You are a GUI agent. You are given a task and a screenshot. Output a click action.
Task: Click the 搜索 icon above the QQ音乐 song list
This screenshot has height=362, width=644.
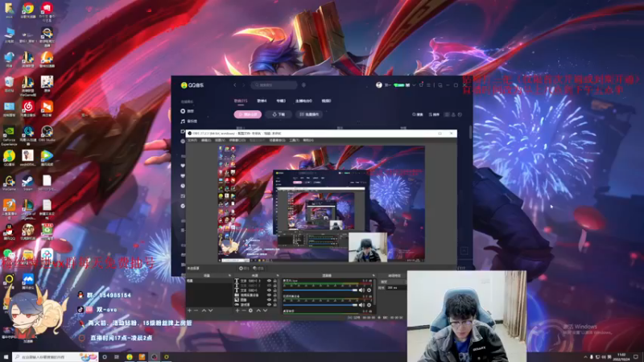point(418,114)
